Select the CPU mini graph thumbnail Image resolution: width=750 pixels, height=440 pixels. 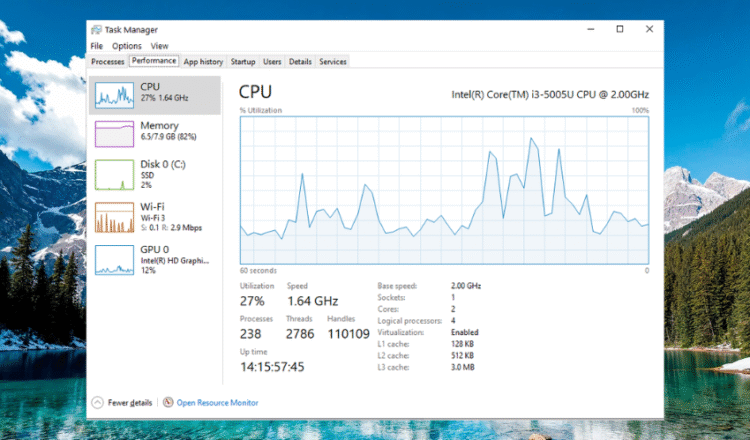(x=114, y=95)
